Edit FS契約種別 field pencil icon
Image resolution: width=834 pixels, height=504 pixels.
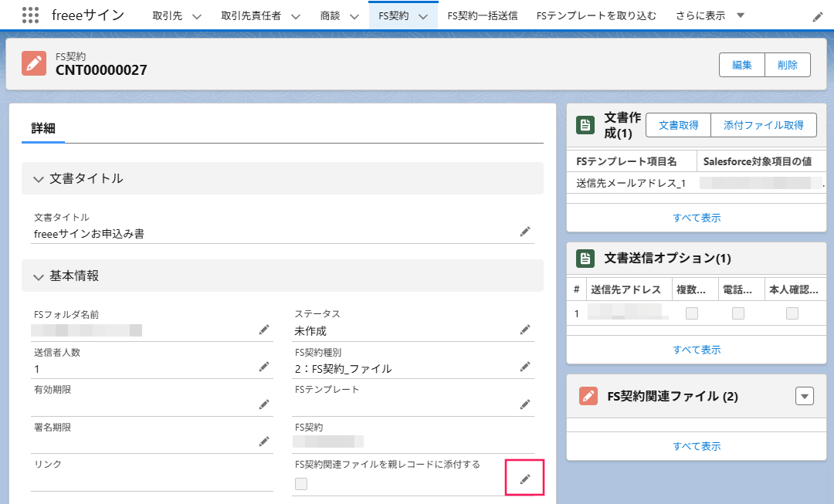(x=525, y=367)
